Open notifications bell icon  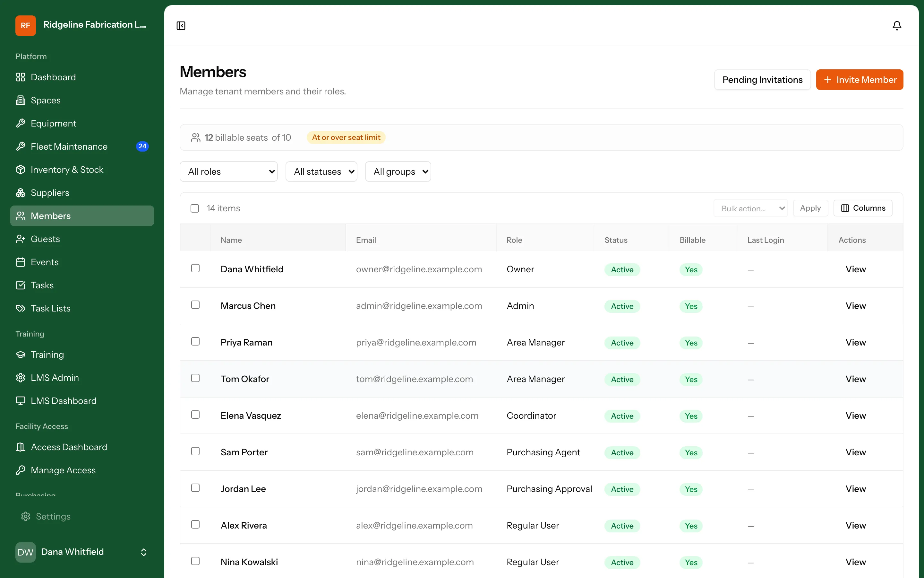[x=897, y=26]
